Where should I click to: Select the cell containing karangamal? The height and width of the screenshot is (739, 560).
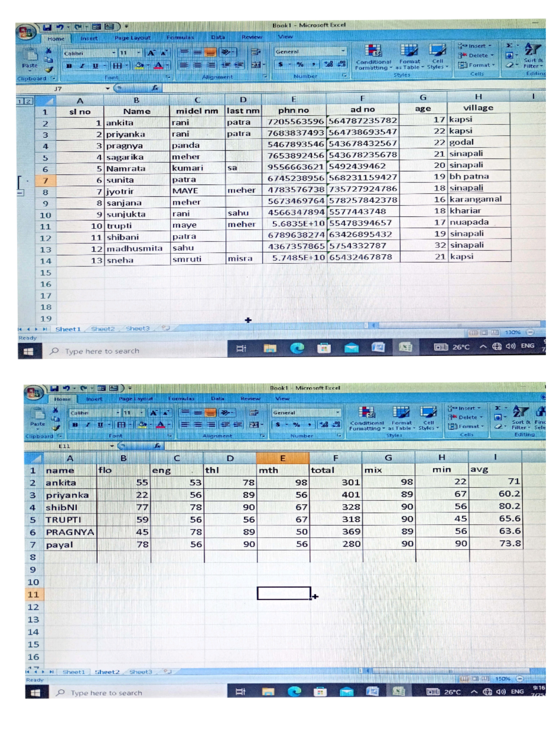pos(479,199)
